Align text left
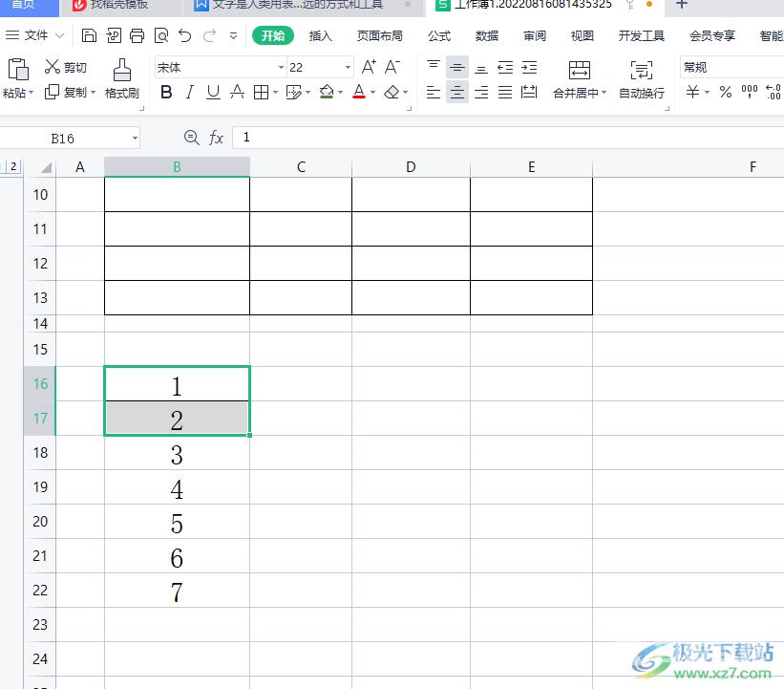 [x=433, y=92]
